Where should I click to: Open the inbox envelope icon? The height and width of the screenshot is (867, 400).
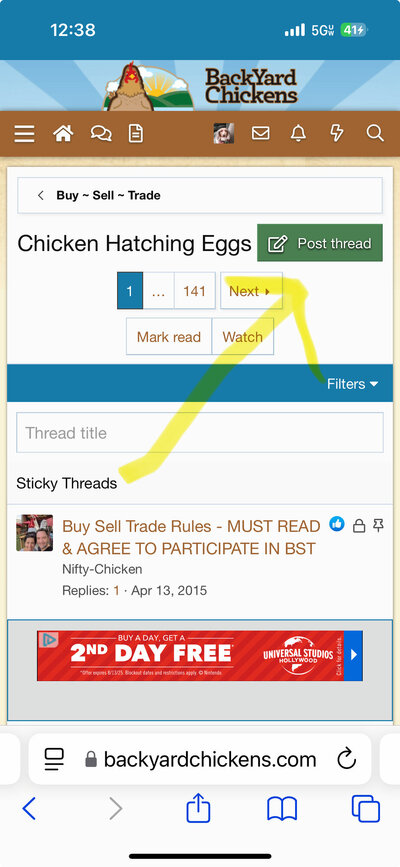click(261, 133)
